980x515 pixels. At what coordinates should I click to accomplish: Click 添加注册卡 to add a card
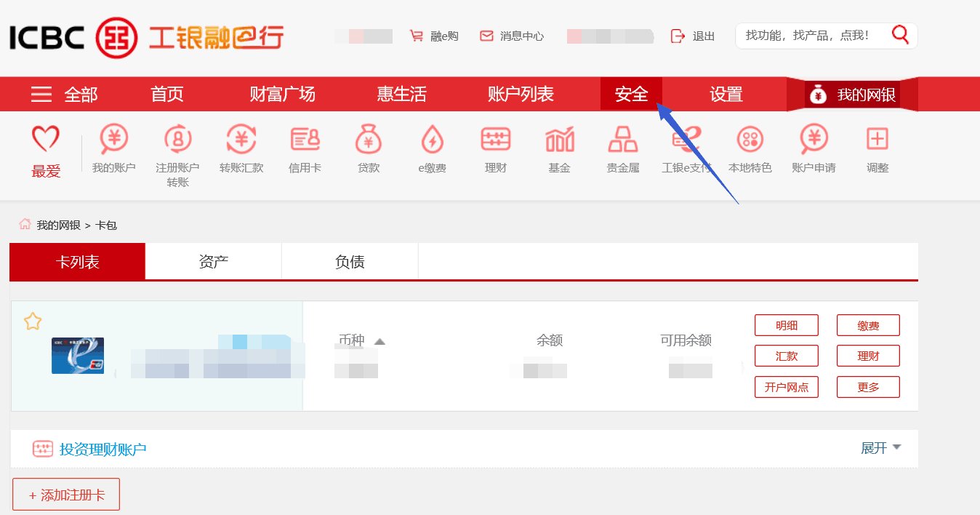[65, 493]
